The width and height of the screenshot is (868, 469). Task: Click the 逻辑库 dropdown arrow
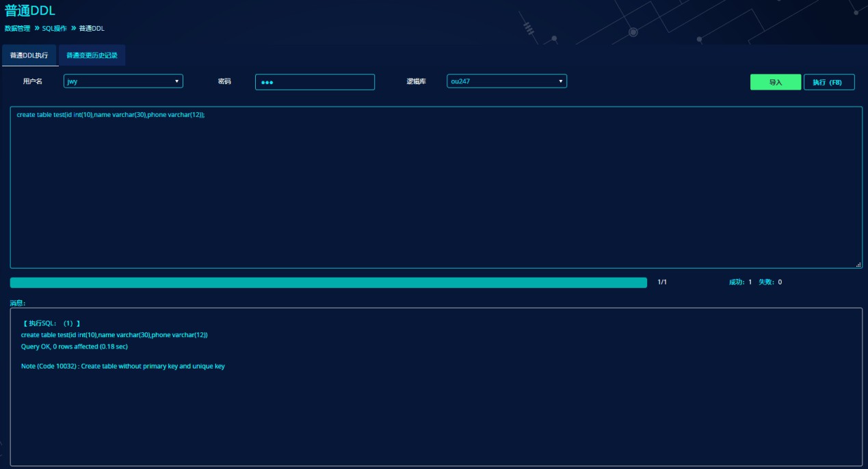[561, 81]
